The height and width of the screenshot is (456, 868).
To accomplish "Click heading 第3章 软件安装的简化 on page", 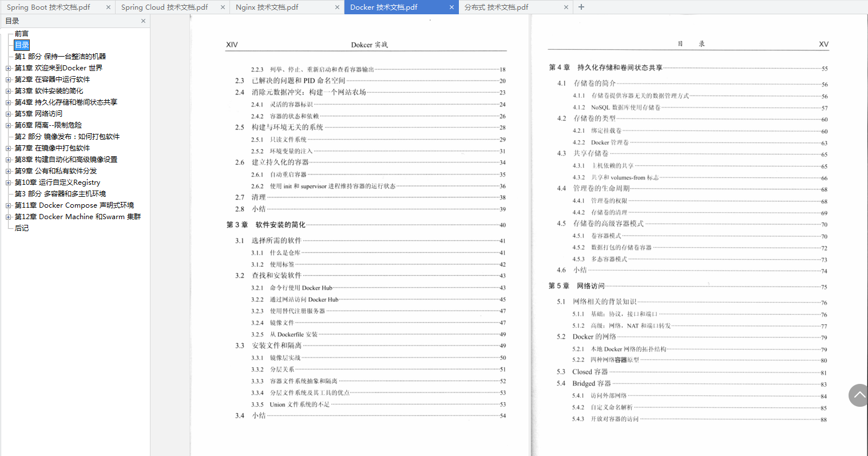I will [366, 225].
